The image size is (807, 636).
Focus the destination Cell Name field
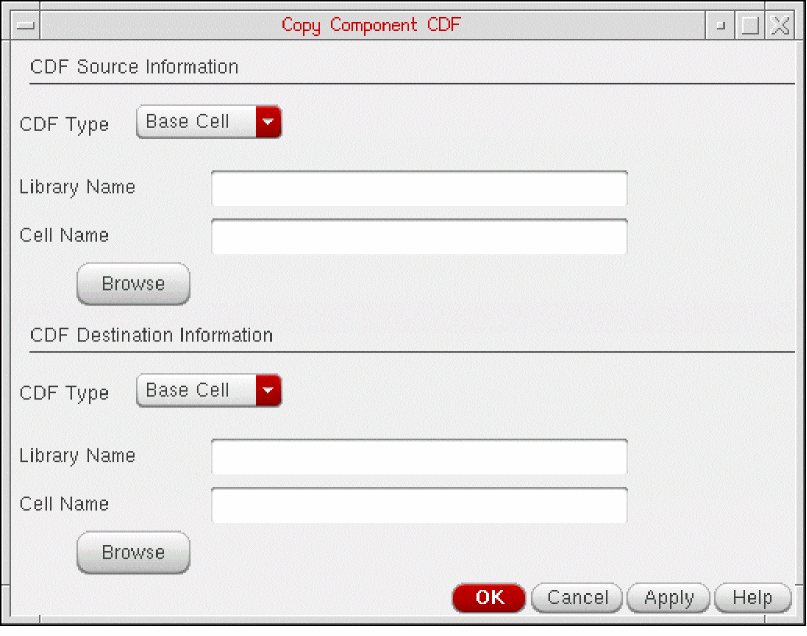(x=419, y=504)
